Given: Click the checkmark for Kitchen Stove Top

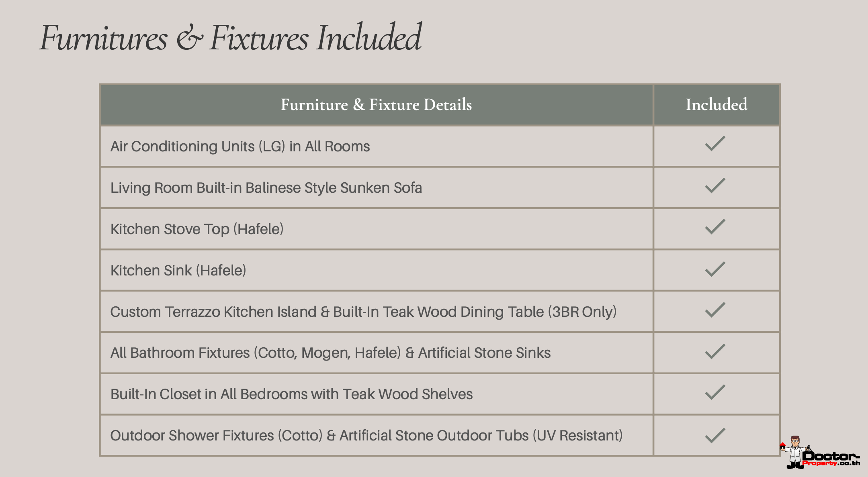Looking at the screenshot, I should point(715,227).
